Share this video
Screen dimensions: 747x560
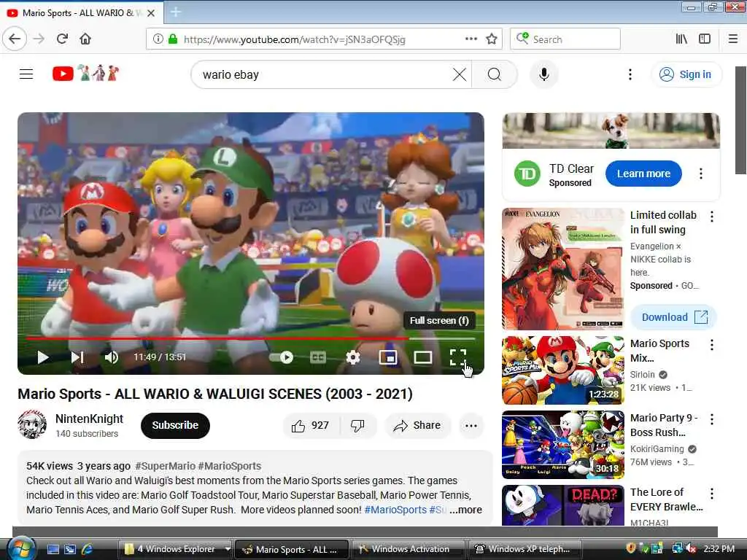click(417, 425)
